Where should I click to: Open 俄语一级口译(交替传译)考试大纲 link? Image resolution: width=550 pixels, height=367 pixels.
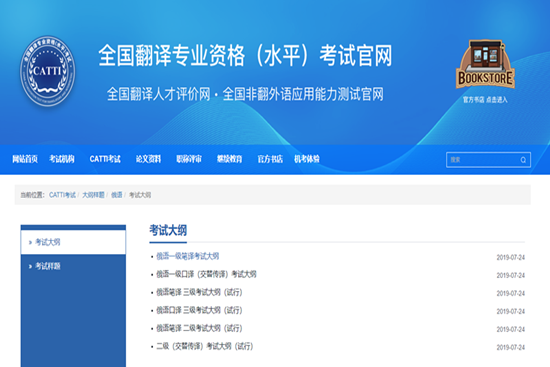coord(206,274)
